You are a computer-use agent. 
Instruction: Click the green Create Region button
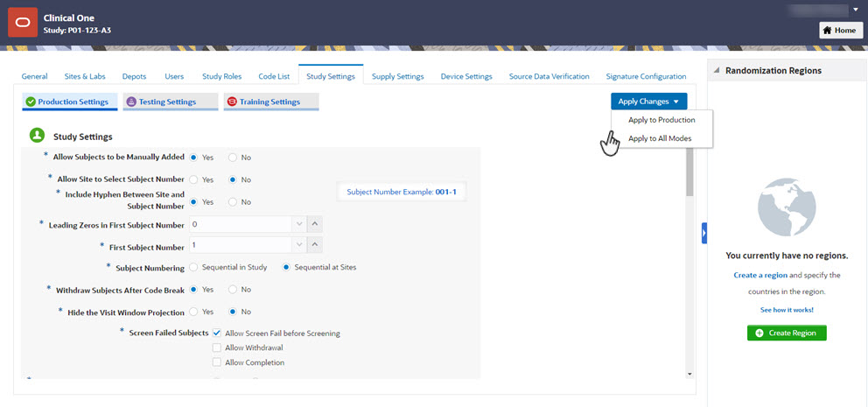tap(787, 333)
